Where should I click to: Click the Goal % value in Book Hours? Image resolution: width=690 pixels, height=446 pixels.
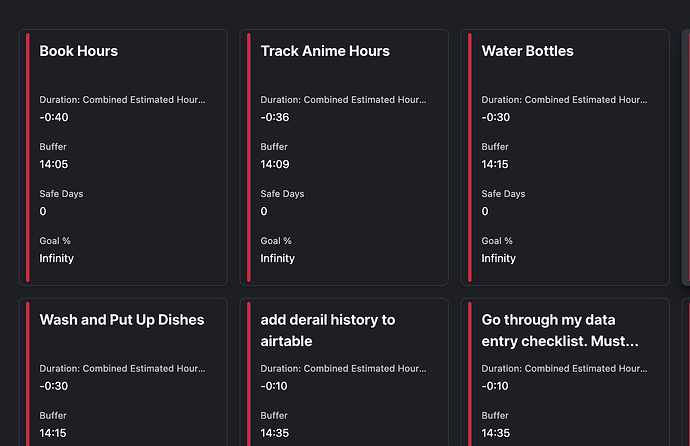(x=57, y=258)
